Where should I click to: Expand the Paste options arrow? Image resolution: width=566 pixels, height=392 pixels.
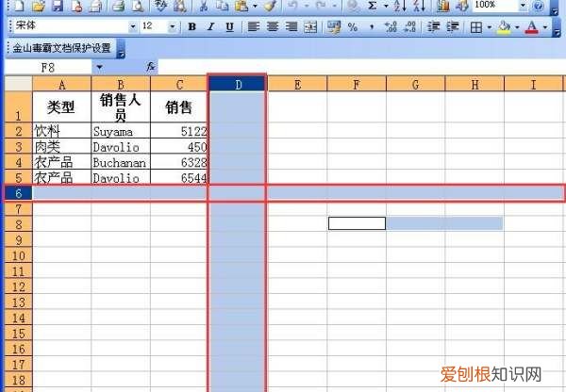[255, 6]
